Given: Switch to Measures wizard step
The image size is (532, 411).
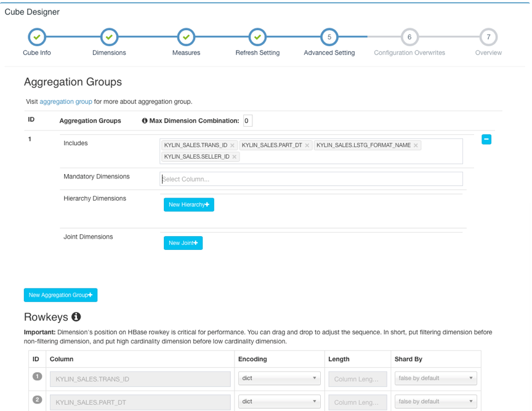Looking at the screenshot, I should coord(186,38).
